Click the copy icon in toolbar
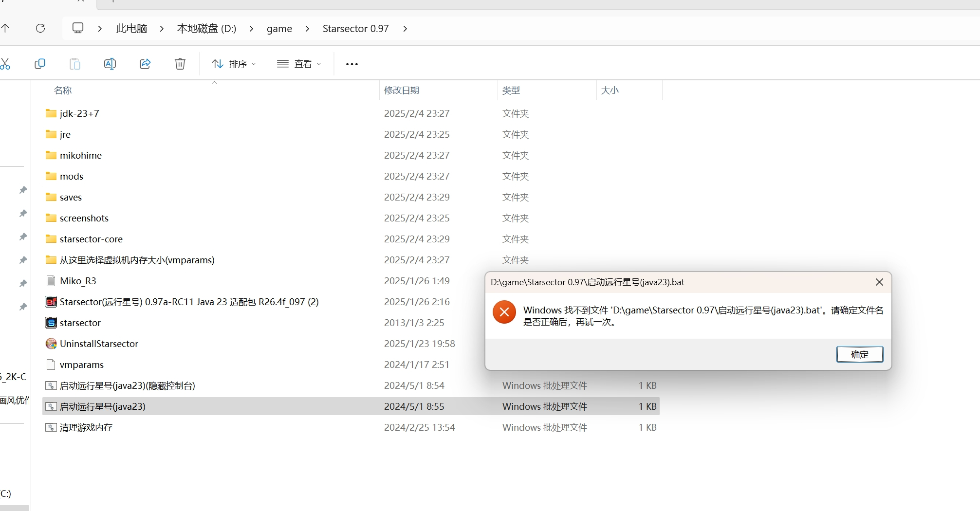 tap(40, 64)
